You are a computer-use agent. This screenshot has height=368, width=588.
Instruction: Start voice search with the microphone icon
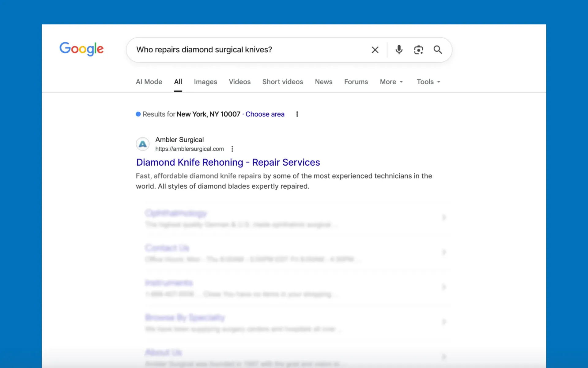[x=399, y=50]
